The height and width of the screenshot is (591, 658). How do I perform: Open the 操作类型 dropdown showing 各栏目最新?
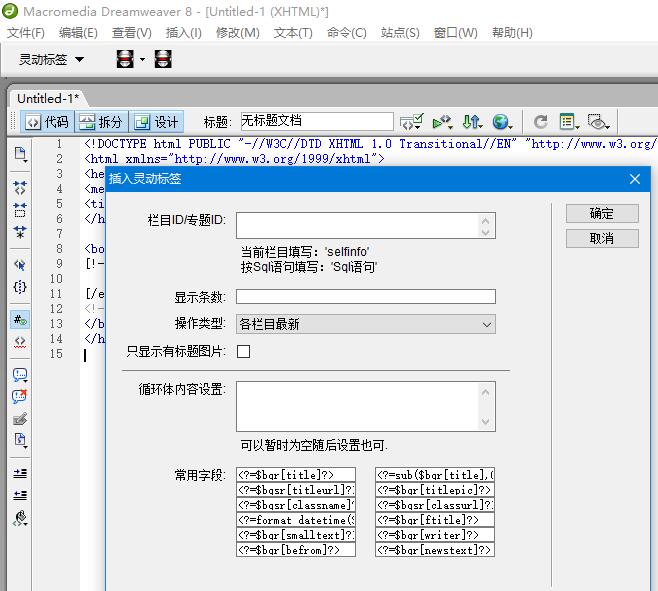[366, 324]
